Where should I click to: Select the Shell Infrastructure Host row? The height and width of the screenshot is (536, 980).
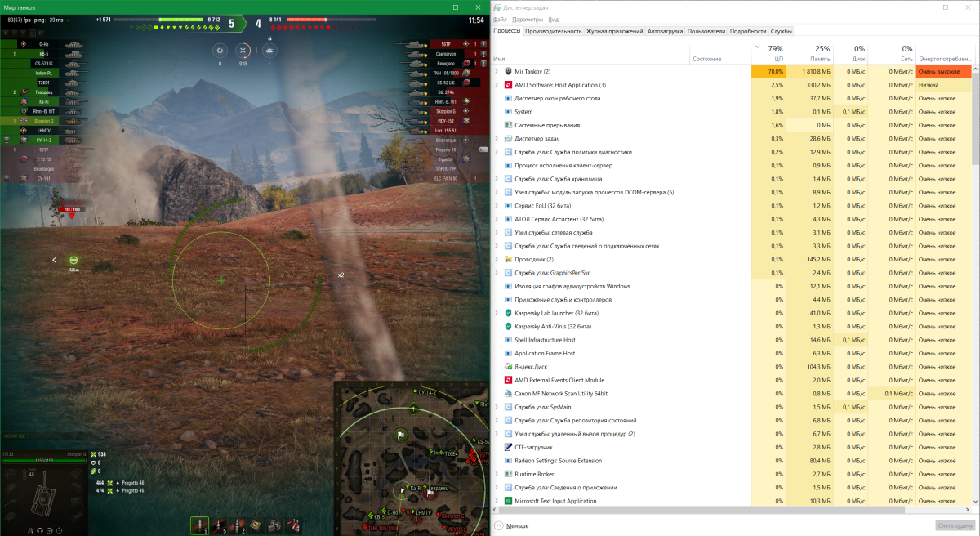(732, 340)
